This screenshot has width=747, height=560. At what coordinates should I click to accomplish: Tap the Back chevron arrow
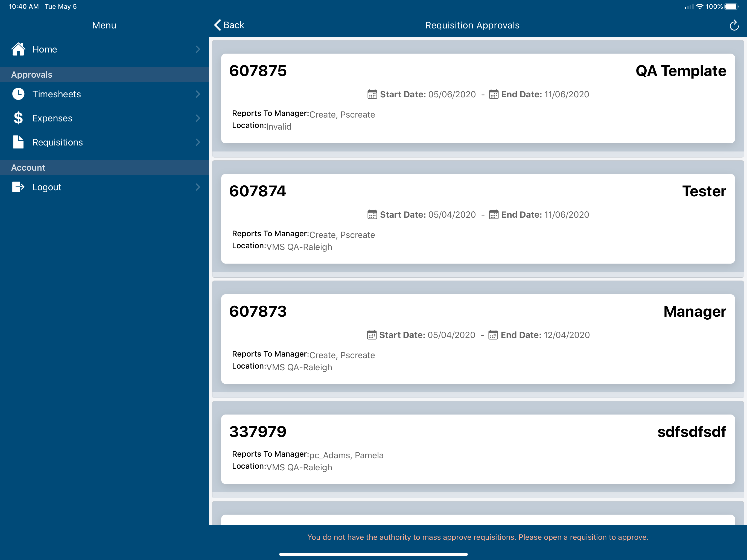(x=217, y=25)
